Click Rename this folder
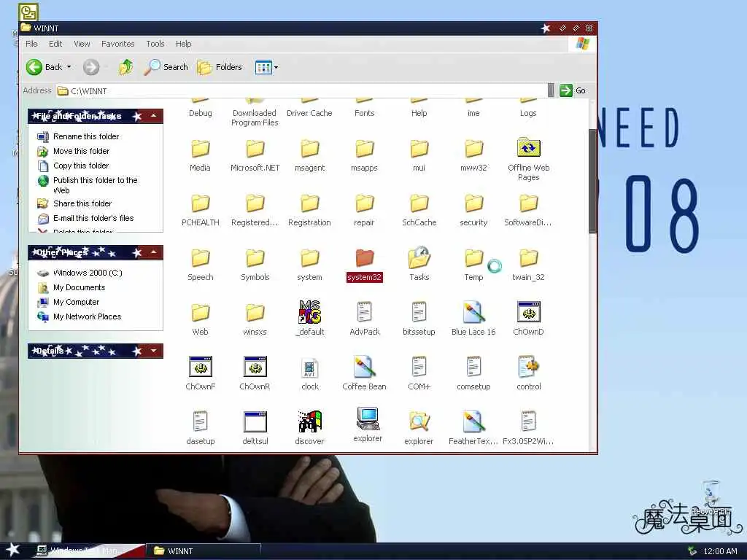This screenshot has height=560, width=747. coord(79,136)
